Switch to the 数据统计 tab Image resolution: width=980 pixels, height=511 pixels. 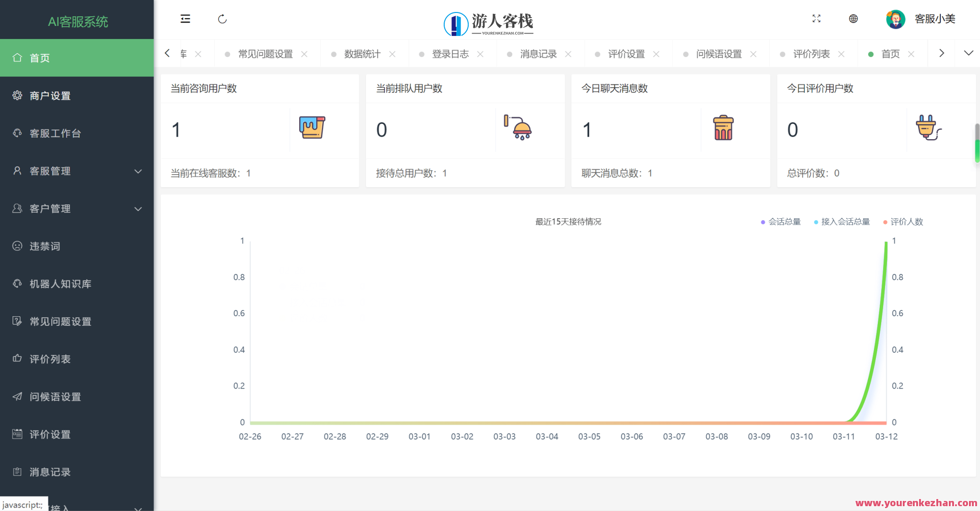pos(362,54)
